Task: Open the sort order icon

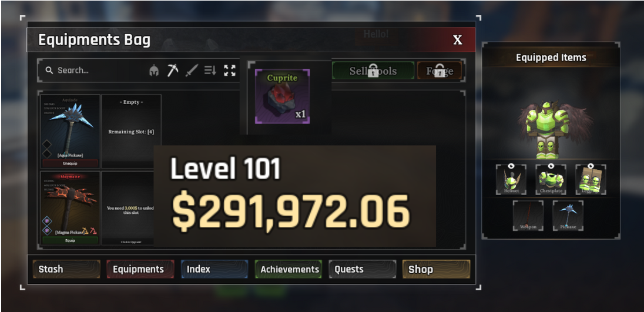Action: [x=210, y=71]
